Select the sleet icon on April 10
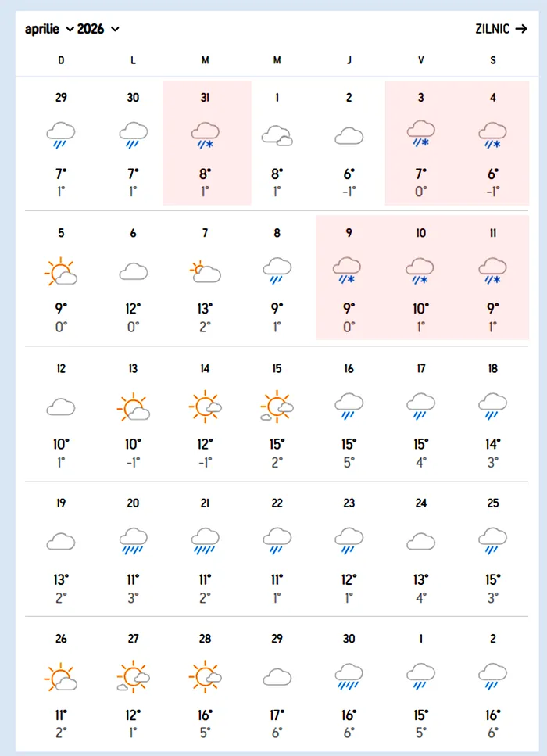This screenshot has width=547, height=756. [420, 271]
